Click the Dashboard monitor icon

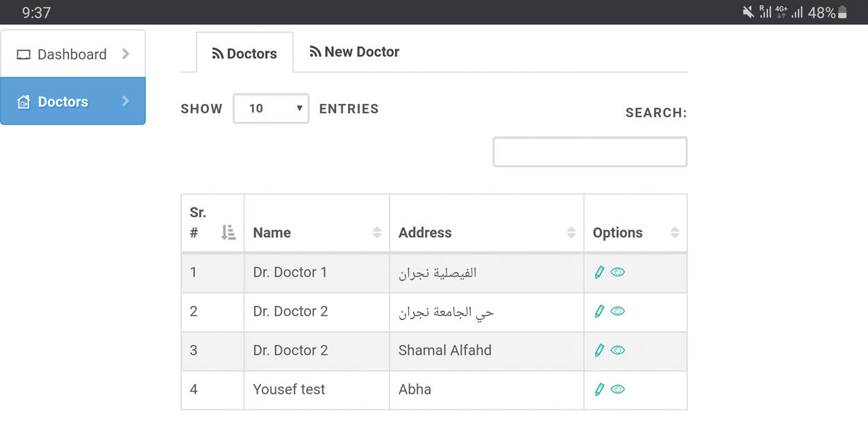pyautogui.click(x=24, y=55)
